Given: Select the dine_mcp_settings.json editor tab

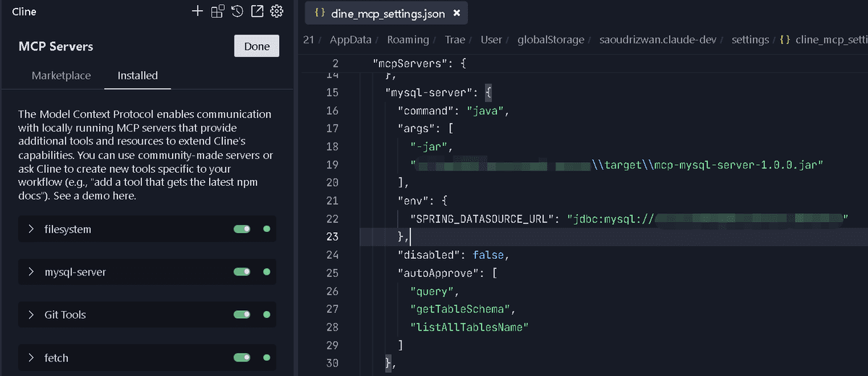Looking at the screenshot, I should click(386, 13).
